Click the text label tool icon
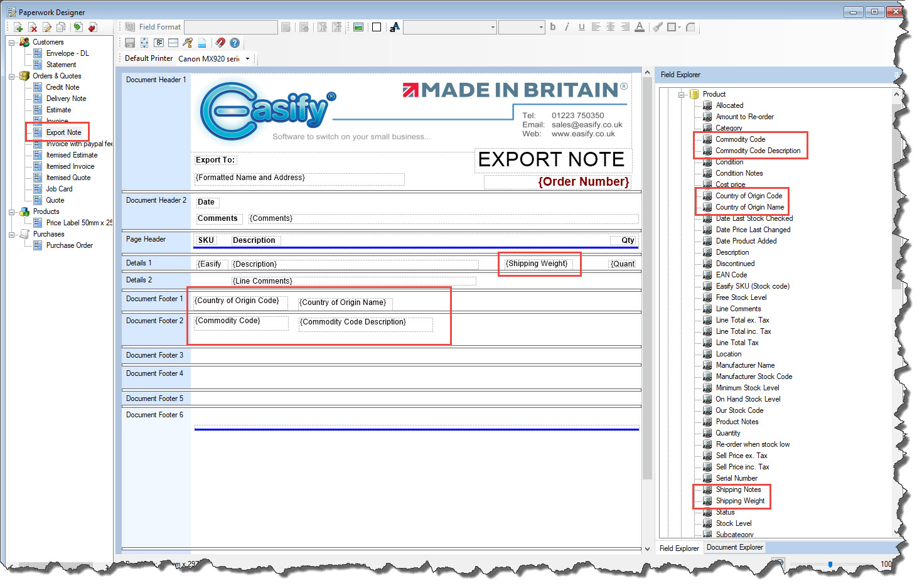This screenshot has width=922, height=588. (x=395, y=27)
